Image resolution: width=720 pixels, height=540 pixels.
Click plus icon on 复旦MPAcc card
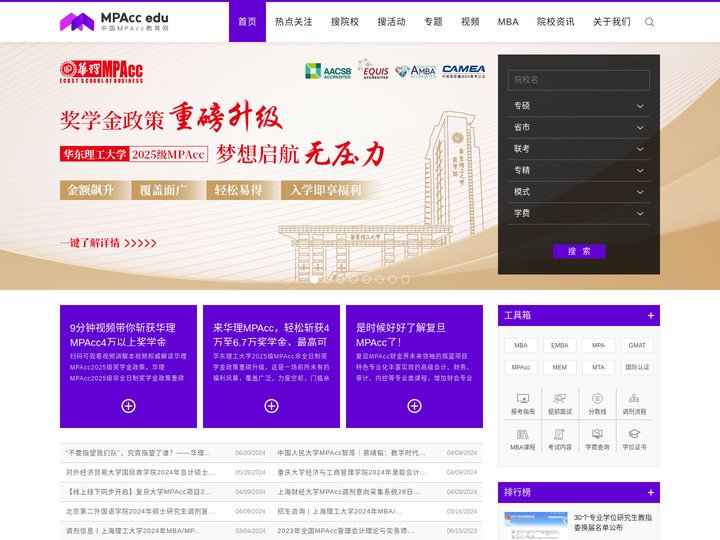tap(414, 406)
